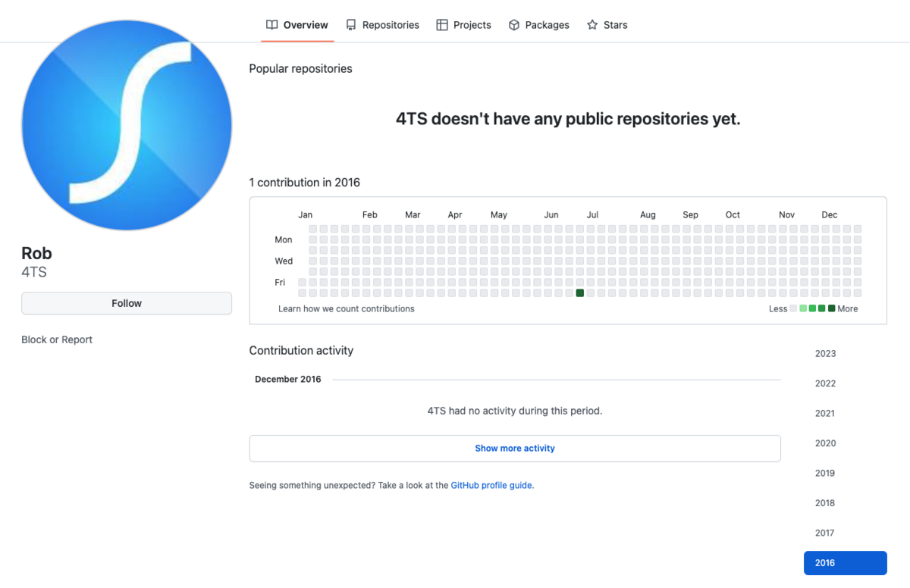View contributions for 2023
Screen dimensions: 910x588
coord(825,353)
